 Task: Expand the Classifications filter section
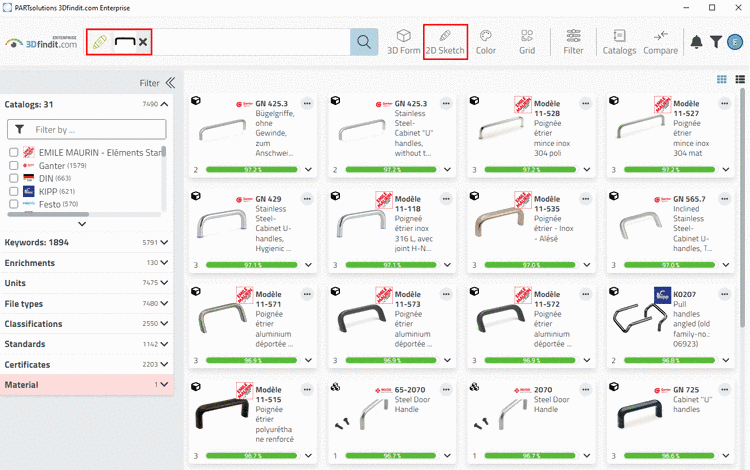click(x=165, y=324)
